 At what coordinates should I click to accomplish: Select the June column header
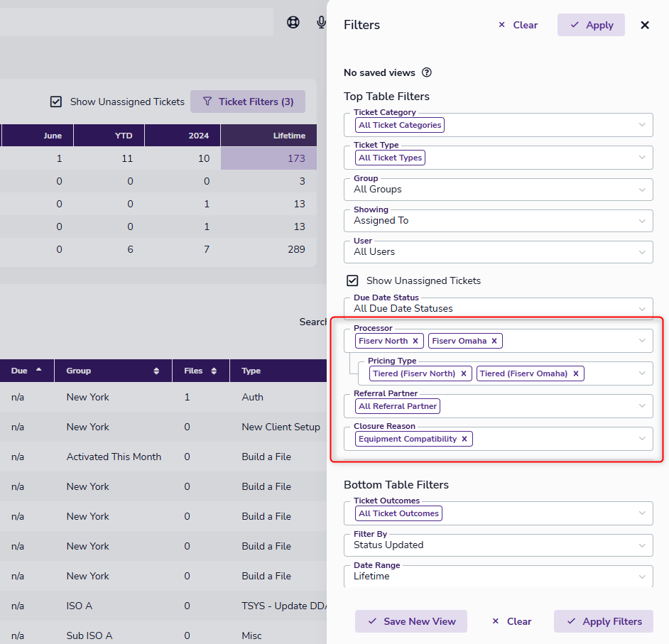coord(38,136)
